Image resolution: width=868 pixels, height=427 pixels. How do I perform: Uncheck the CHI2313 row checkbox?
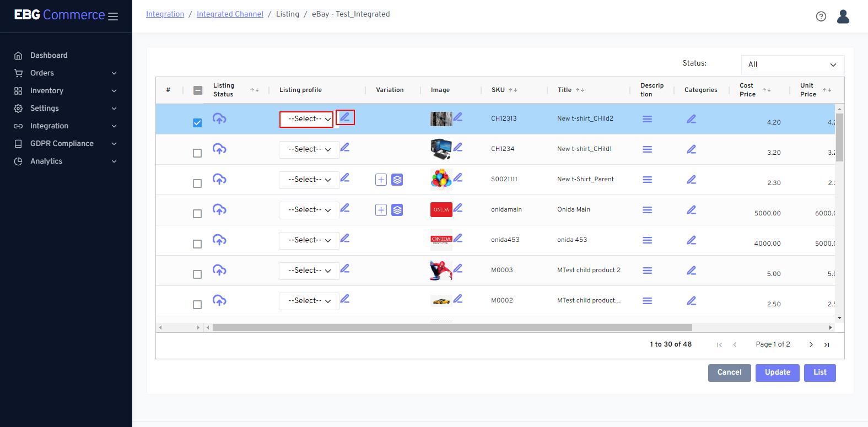pyautogui.click(x=197, y=123)
